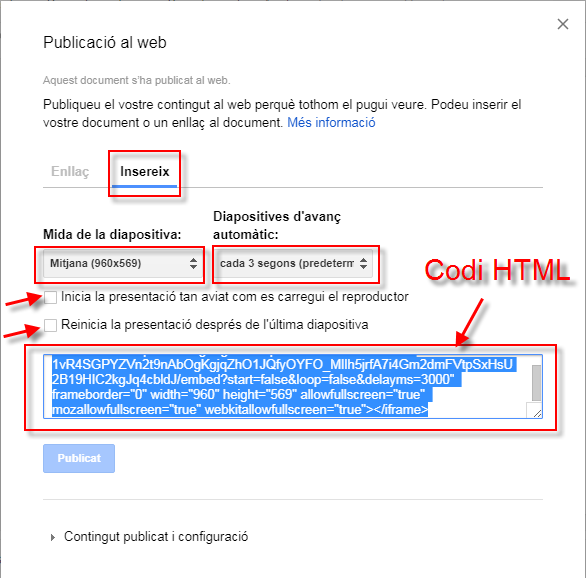Click the Mitjana (960x569) option text
586x578 pixels.
point(96,263)
